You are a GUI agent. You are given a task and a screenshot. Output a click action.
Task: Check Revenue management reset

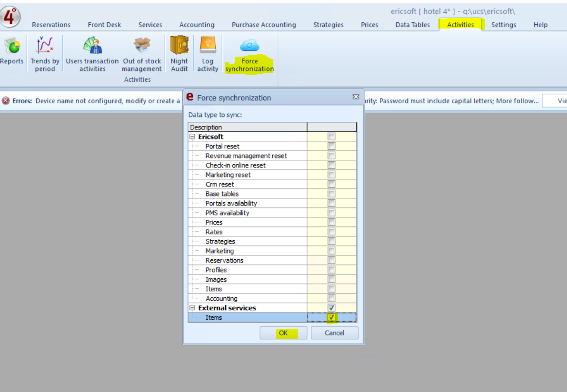331,156
